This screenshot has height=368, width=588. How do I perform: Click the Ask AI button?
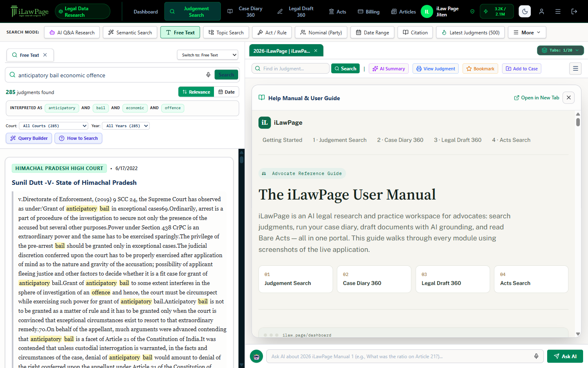565,356
